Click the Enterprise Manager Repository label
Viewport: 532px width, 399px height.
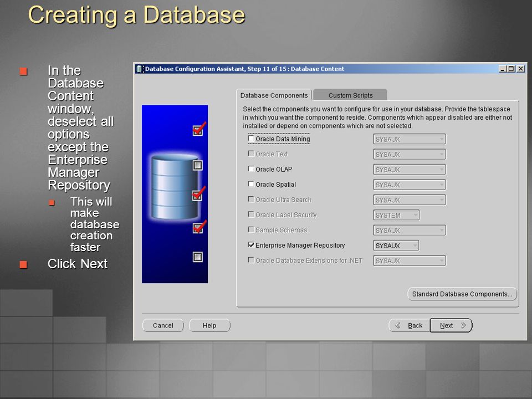[x=300, y=245]
